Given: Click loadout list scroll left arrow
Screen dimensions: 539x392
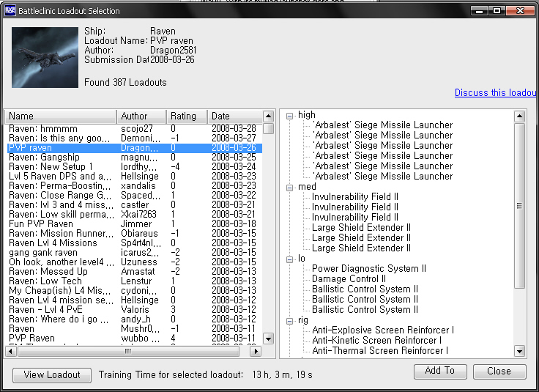Looking at the screenshot, I should coord(11,352).
